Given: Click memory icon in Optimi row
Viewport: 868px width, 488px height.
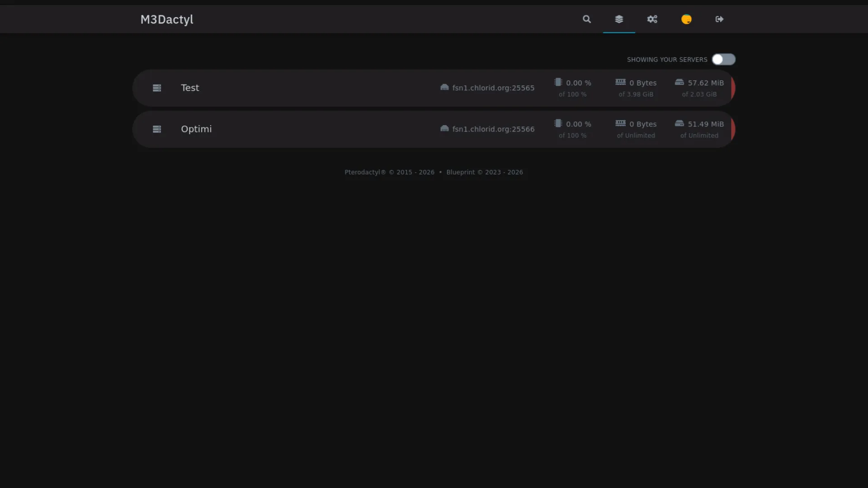Looking at the screenshot, I should pos(620,123).
